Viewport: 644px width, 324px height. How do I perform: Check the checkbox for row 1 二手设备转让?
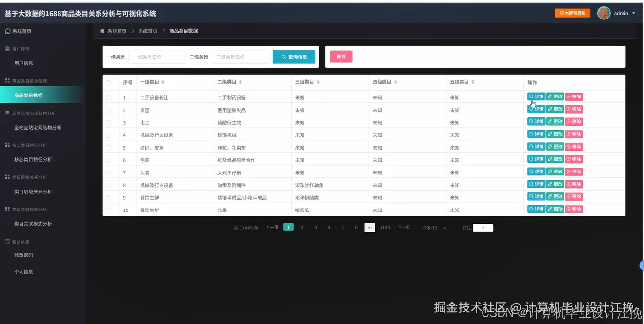[109, 98]
